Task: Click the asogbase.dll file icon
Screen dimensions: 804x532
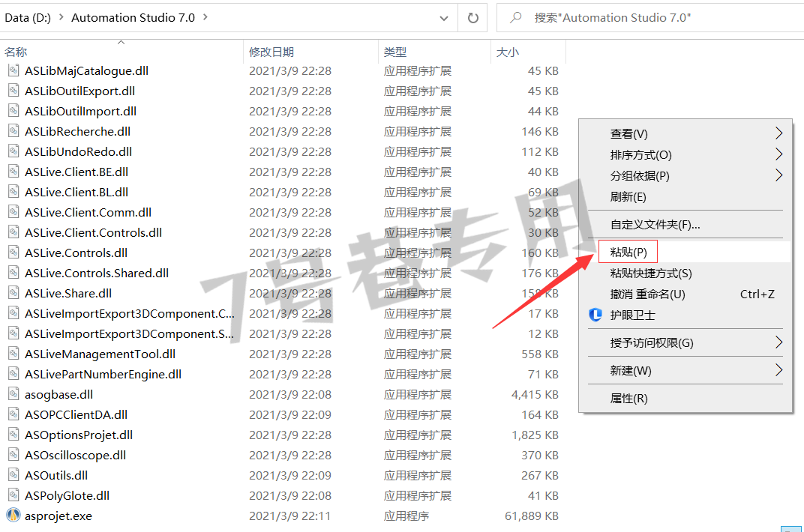Action: (13, 394)
